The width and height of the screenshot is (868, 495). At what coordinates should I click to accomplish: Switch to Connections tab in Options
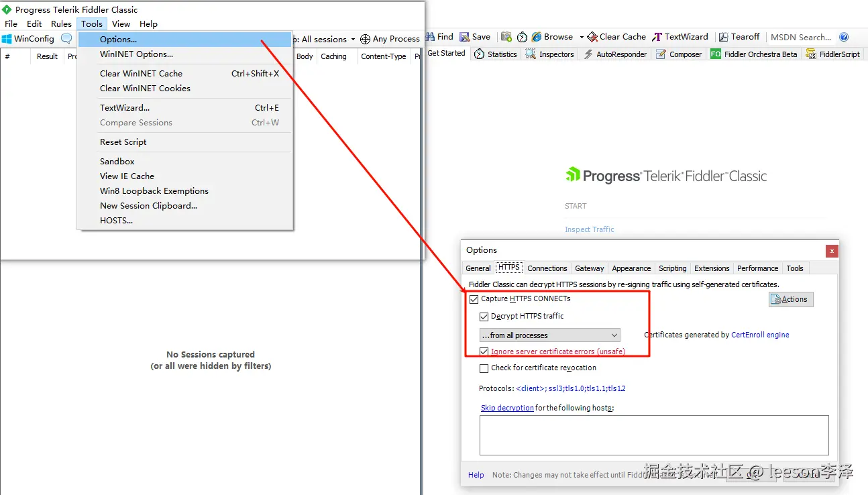(547, 268)
